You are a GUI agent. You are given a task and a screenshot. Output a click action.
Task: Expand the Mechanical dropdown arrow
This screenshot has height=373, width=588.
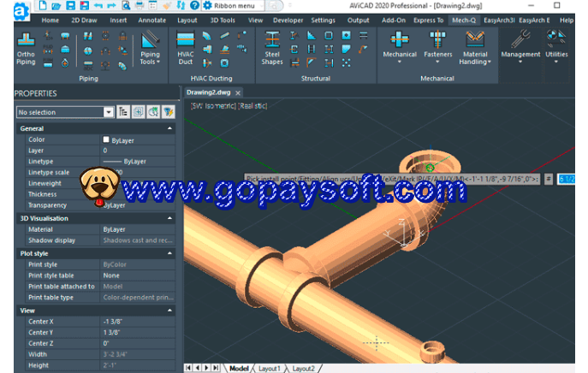pos(400,62)
